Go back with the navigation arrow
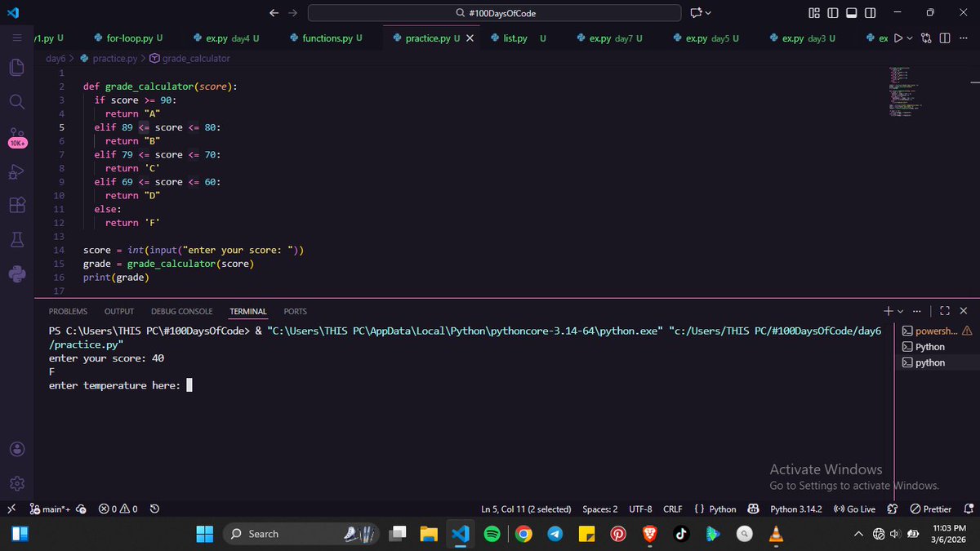The height and width of the screenshot is (551, 980). pos(274,12)
